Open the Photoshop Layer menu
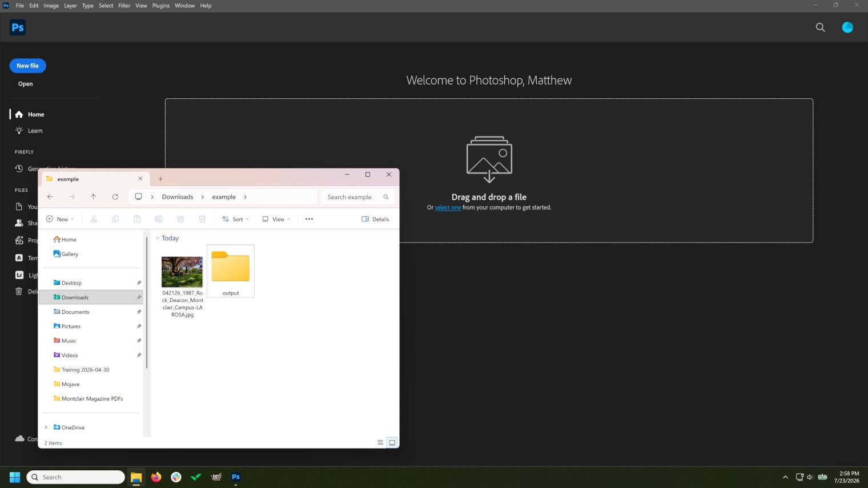 pos(70,6)
